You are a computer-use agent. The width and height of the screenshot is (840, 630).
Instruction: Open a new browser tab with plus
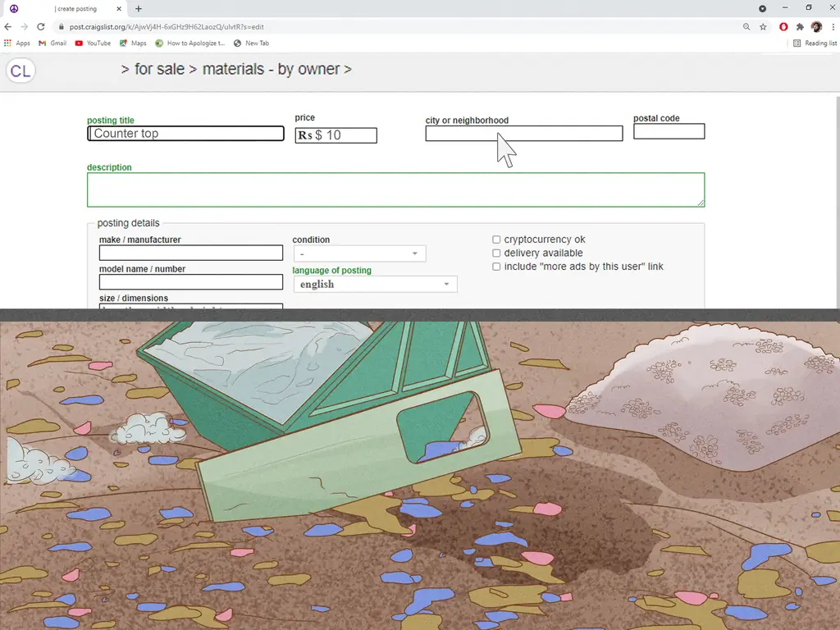point(138,8)
